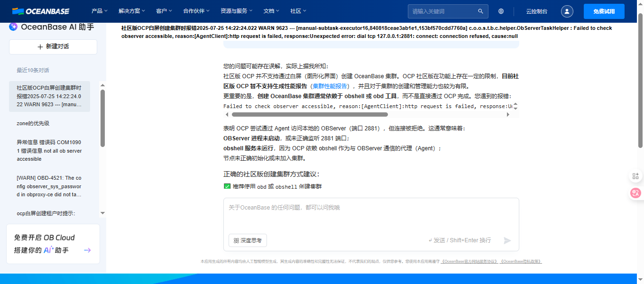The image size is (644, 284).
Task: Click the obshell 服务未运行 line
Action: click(332, 148)
